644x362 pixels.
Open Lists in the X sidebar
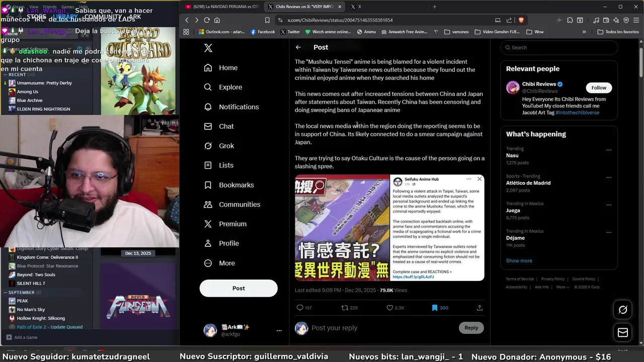tap(219, 165)
